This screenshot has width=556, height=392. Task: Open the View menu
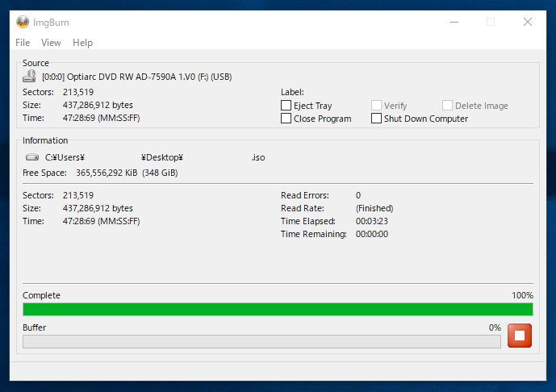(x=51, y=43)
